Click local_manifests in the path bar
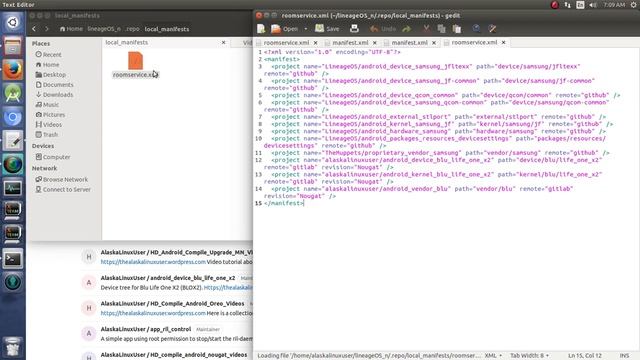 pyautogui.click(x=167, y=29)
